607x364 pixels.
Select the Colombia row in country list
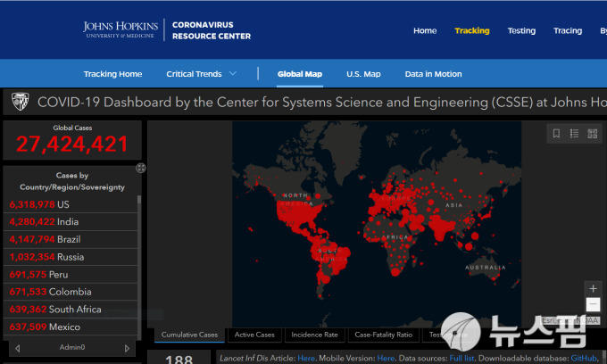coord(71,292)
